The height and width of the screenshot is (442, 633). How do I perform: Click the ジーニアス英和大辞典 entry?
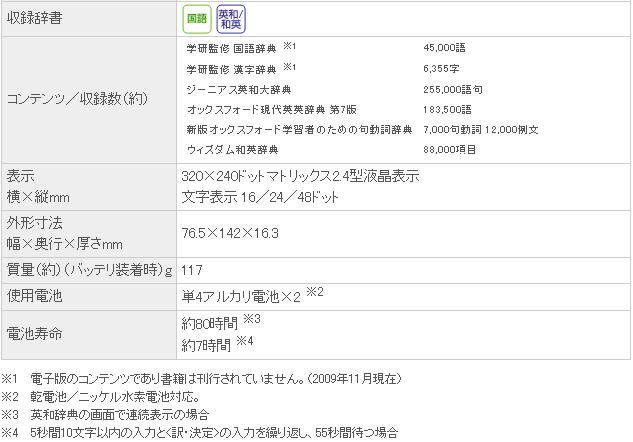[x=239, y=90]
